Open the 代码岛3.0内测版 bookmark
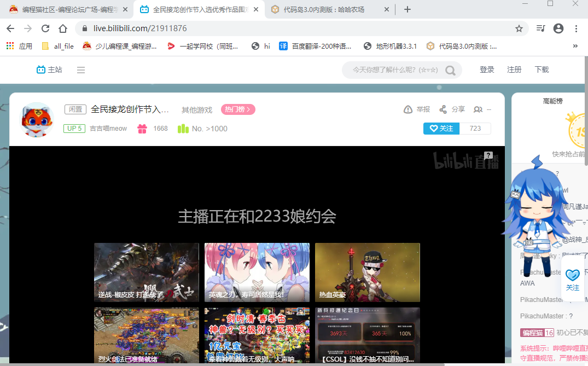Viewport: 588px width, 366px height. [462, 46]
